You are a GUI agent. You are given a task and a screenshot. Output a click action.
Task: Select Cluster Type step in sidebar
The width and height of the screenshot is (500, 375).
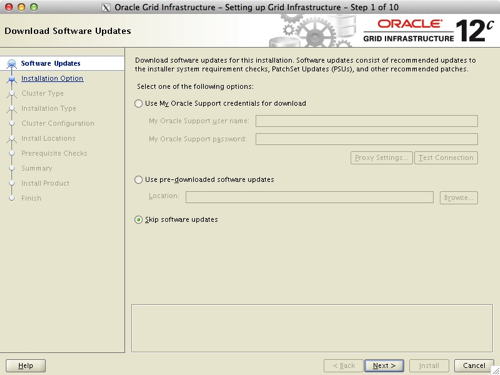pos(42,93)
